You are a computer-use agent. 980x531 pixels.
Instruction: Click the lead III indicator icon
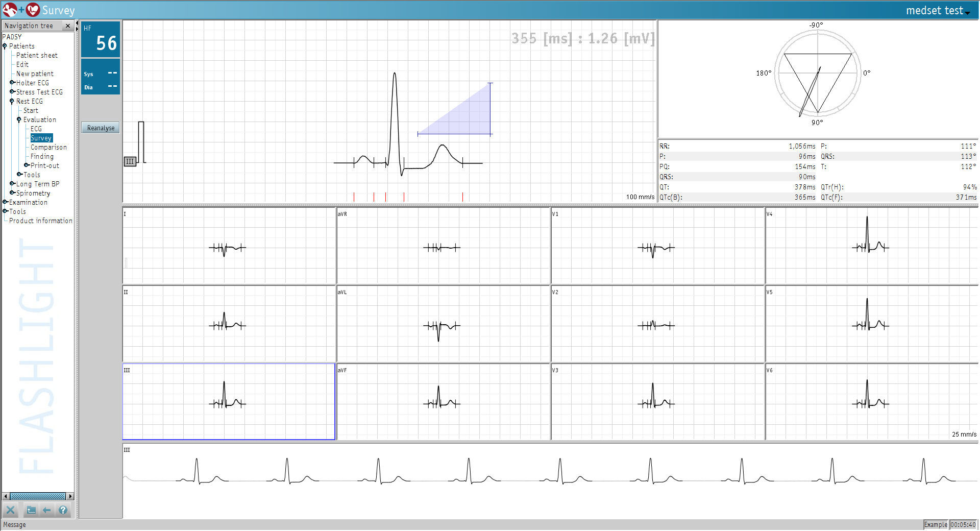pyautogui.click(x=130, y=161)
